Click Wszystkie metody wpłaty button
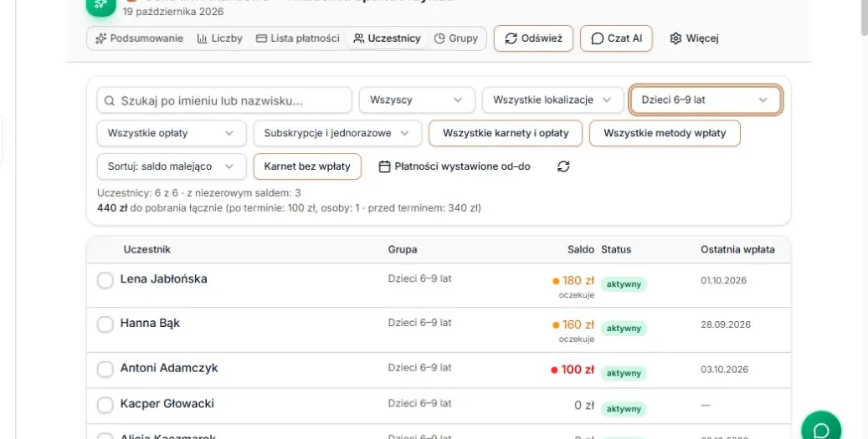The height and width of the screenshot is (439, 868). [x=665, y=133]
